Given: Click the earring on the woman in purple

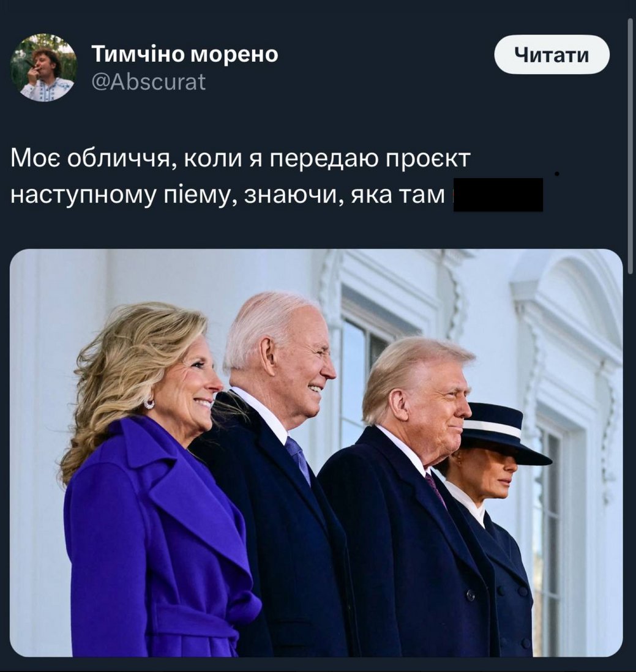Looking at the screenshot, I should 149,404.
